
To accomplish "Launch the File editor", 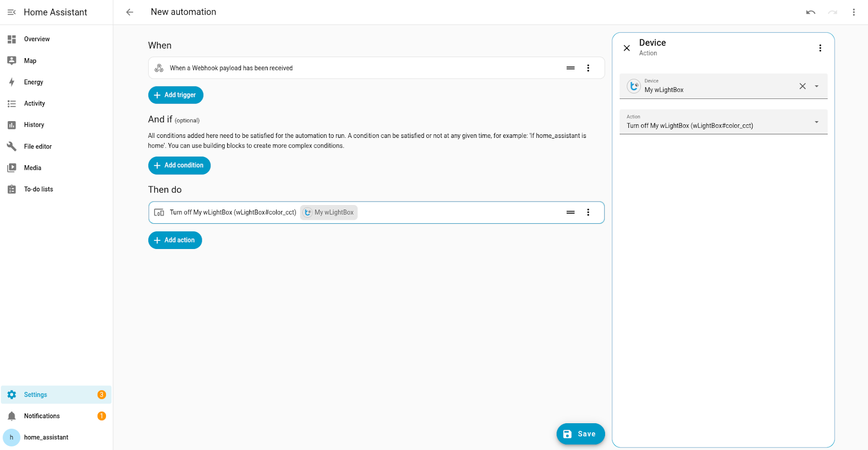I will pyautogui.click(x=56, y=146).
